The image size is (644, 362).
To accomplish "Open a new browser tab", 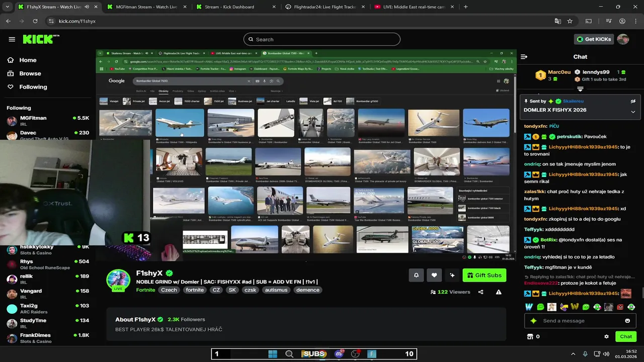I will (465, 7).
